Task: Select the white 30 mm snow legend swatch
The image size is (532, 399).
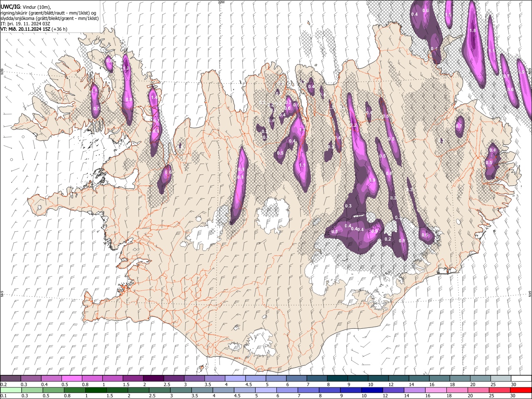Action: click(521, 378)
